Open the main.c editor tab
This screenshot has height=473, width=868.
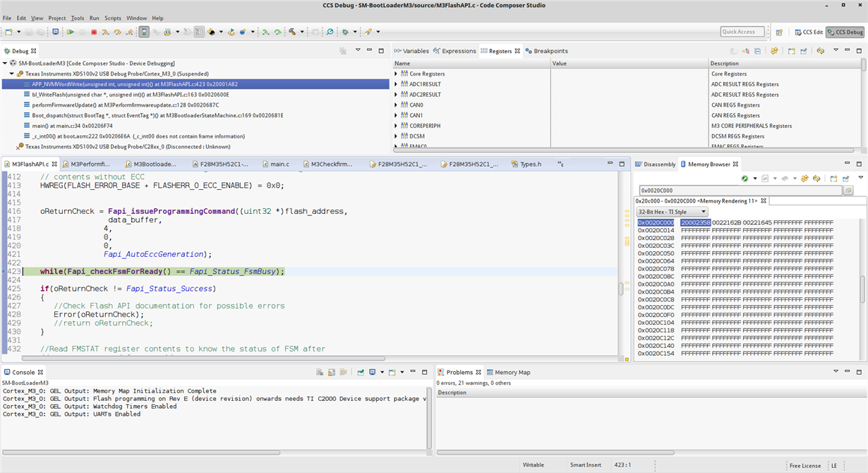click(279, 164)
